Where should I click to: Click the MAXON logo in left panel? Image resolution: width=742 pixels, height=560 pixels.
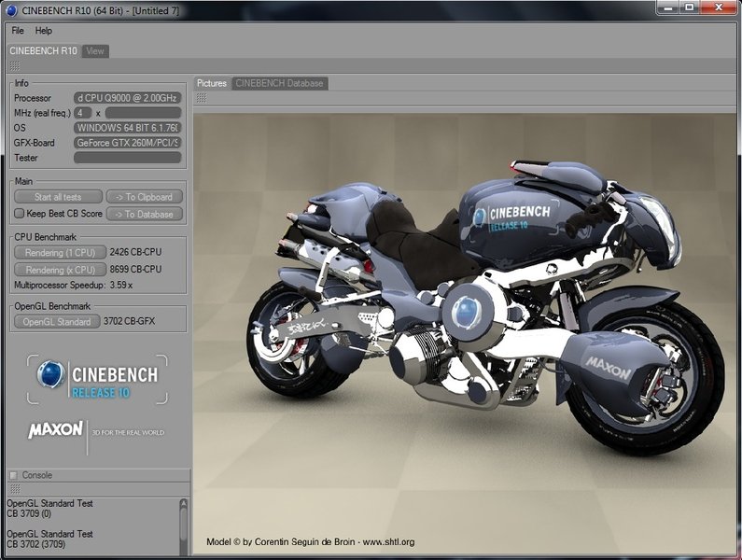coord(56,431)
